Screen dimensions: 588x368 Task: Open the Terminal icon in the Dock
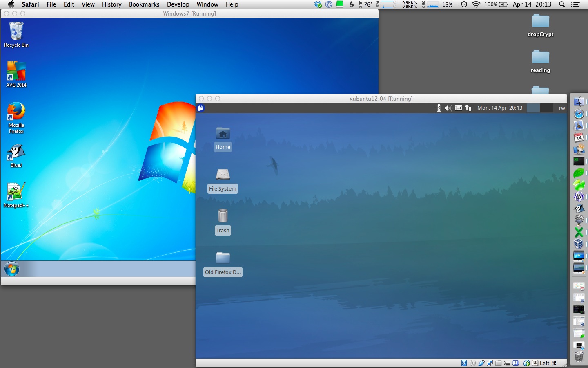[x=579, y=161]
